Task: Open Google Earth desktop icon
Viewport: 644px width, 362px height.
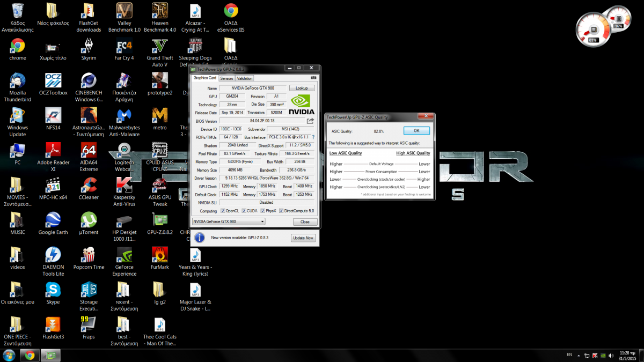Action: click(53, 223)
